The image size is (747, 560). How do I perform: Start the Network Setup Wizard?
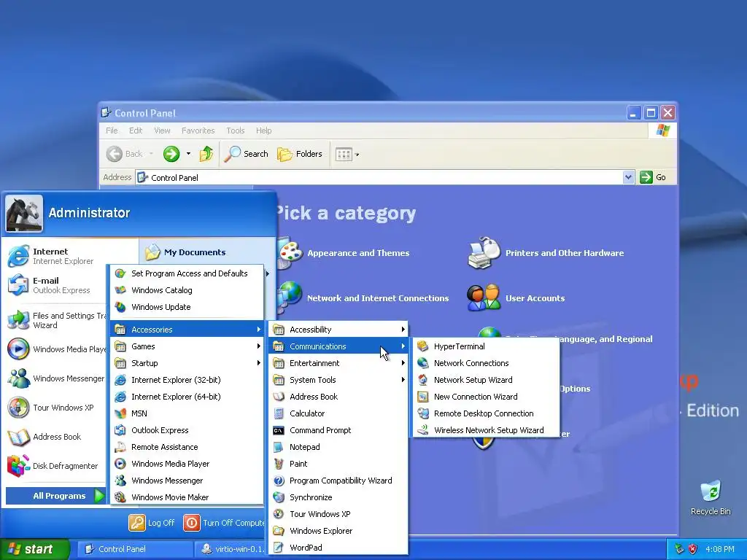point(486,379)
